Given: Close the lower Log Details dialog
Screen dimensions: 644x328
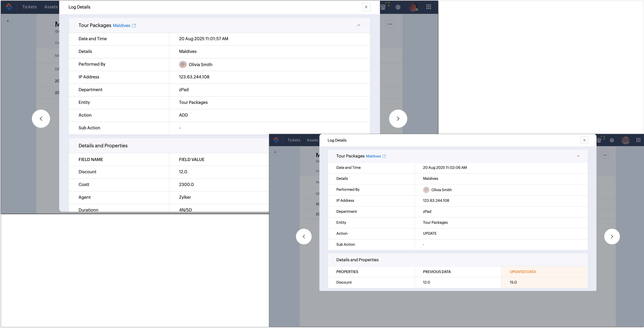Looking at the screenshot, I should [584, 140].
